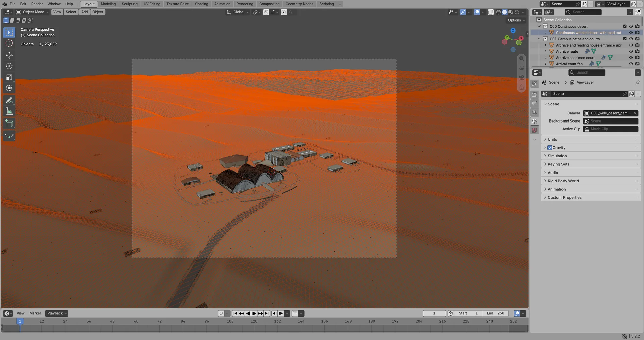The width and height of the screenshot is (644, 340).
Task: Toggle X-ray display in viewport header
Action: click(491, 12)
